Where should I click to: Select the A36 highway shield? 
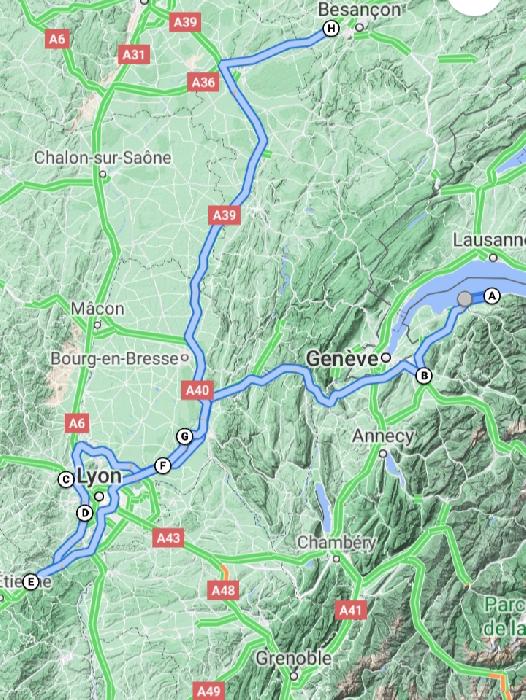pyautogui.click(x=203, y=82)
